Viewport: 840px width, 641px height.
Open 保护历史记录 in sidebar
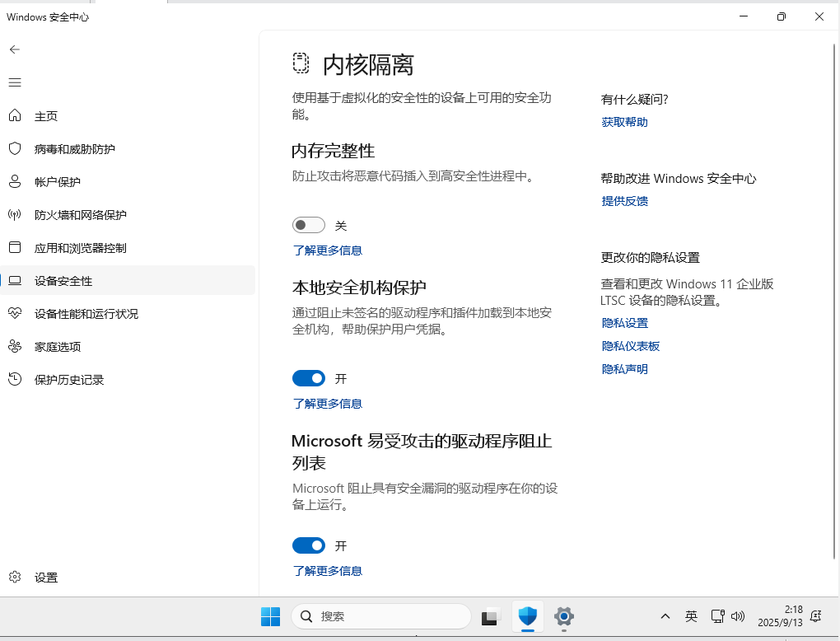[x=69, y=380]
